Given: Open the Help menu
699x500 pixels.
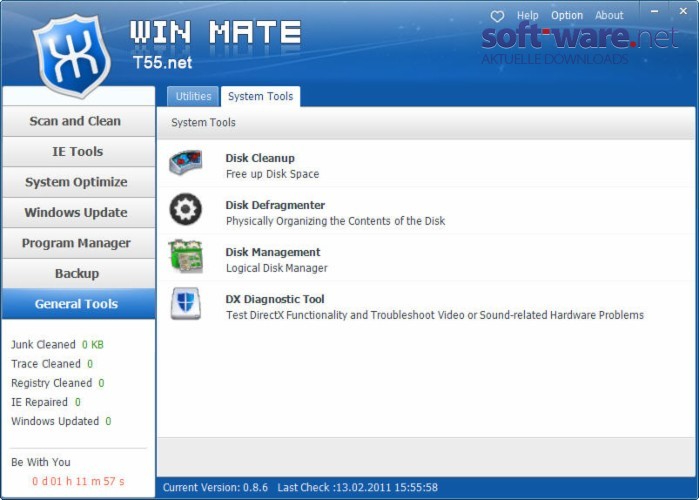Looking at the screenshot, I should (x=527, y=16).
